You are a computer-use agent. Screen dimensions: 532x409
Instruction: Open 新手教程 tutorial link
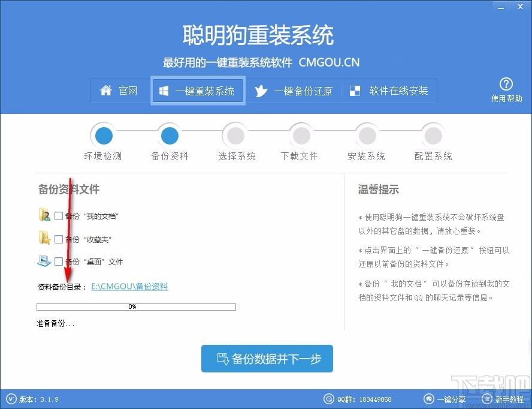point(509,399)
